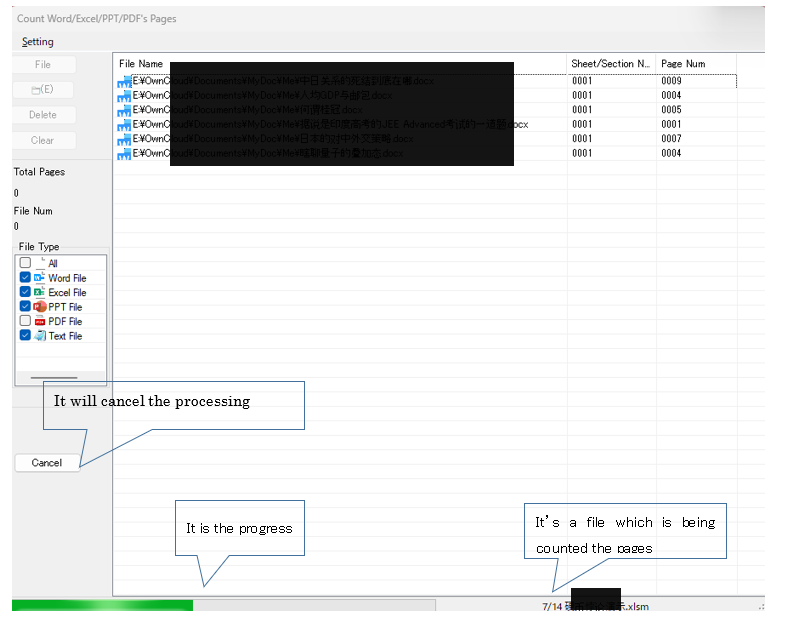
Task: Click the All file type icon
Action: pos(40,263)
